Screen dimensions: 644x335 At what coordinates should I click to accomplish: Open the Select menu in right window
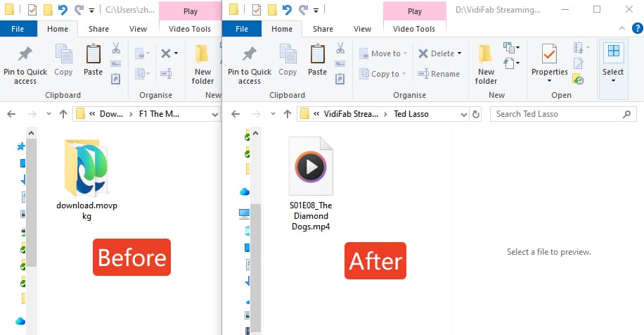click(x=613, y=64)
